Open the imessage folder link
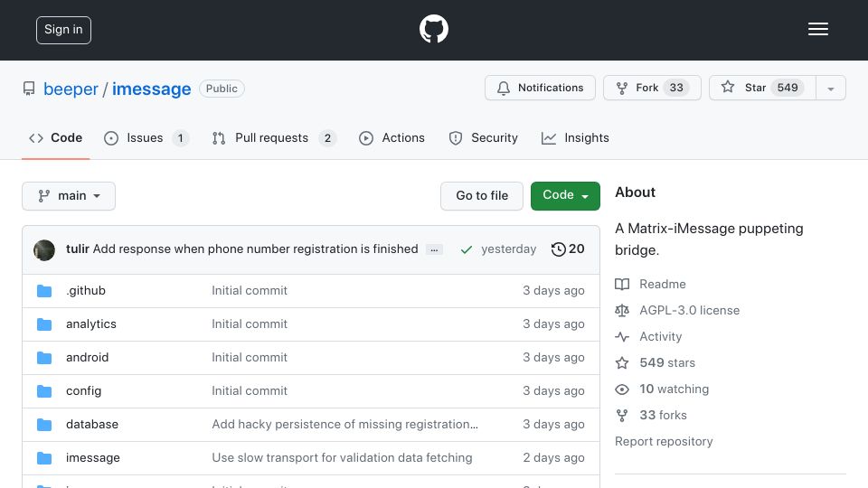 tap(93, 458)
